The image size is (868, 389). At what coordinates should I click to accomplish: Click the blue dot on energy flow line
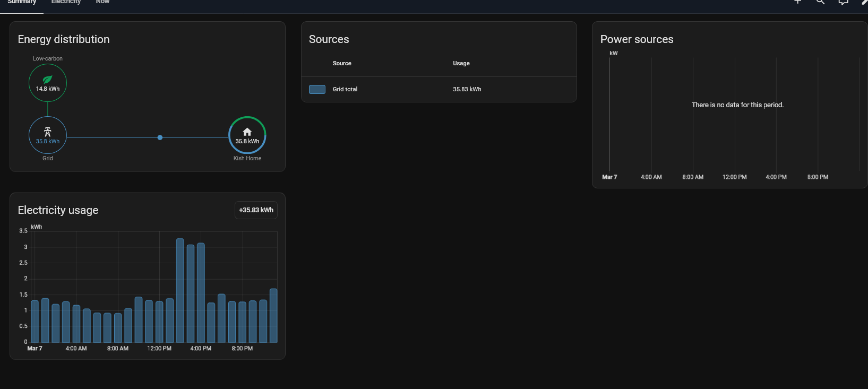pos(160,137)
